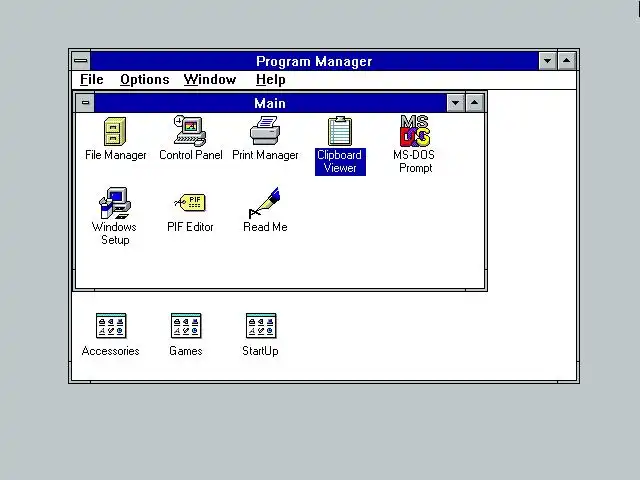The image size is (640, 480).
Task: Minimize the Main group window
Action: 456,103
